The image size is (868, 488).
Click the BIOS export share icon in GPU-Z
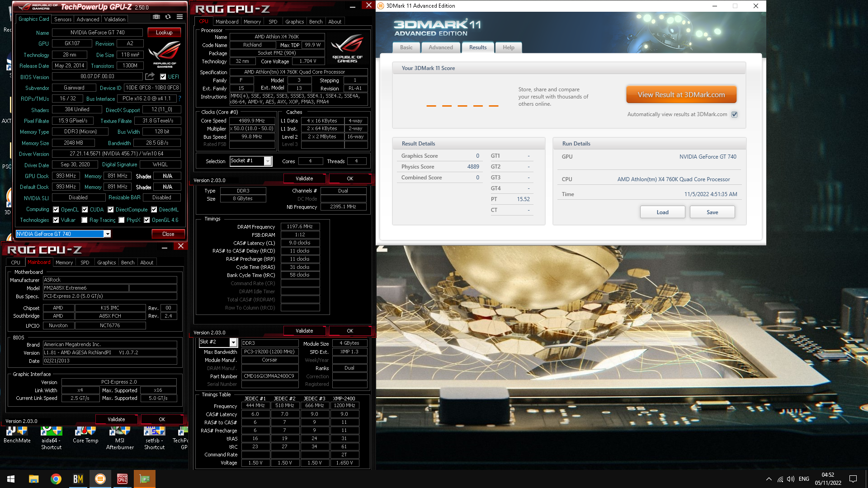[150, 76]
